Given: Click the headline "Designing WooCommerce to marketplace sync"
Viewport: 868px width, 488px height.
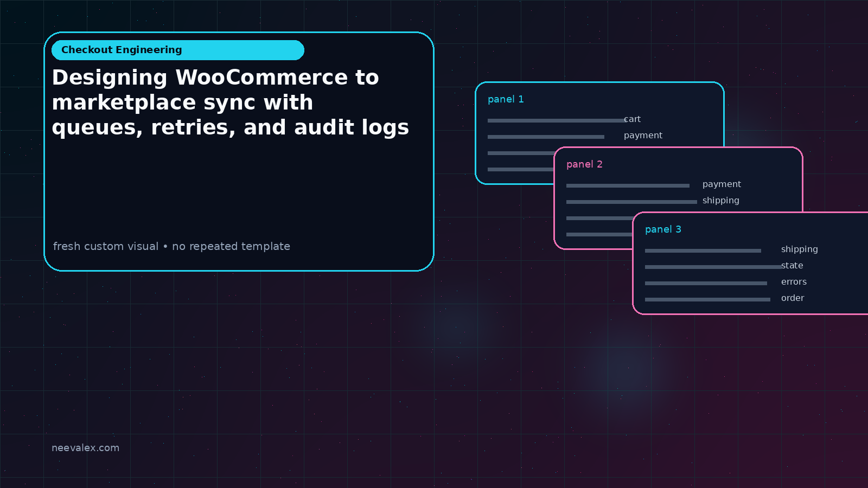Looking at the screenshot, I should tap(231, 102).
